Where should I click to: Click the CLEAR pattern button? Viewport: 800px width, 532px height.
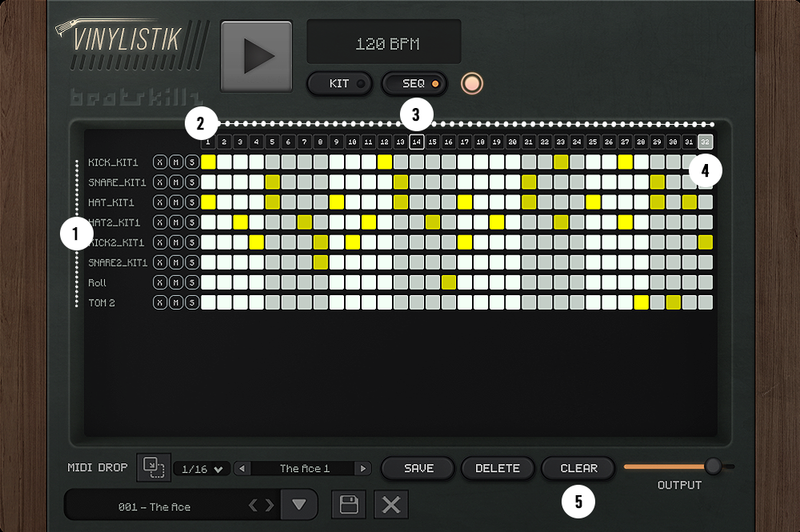[578, 468]
